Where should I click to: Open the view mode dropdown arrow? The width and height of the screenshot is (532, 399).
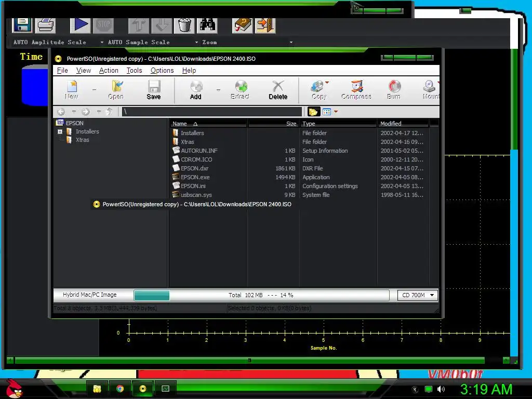(x=336, y=112)
